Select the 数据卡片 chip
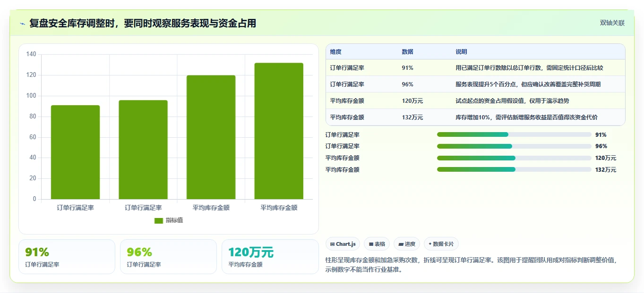The width and height of the screenshot is (644, 293). pyautogui.click(x=441, y=244)
